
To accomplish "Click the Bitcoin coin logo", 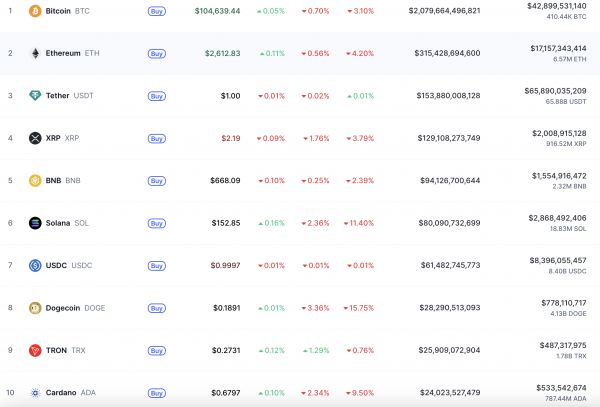I will [35, 11].
